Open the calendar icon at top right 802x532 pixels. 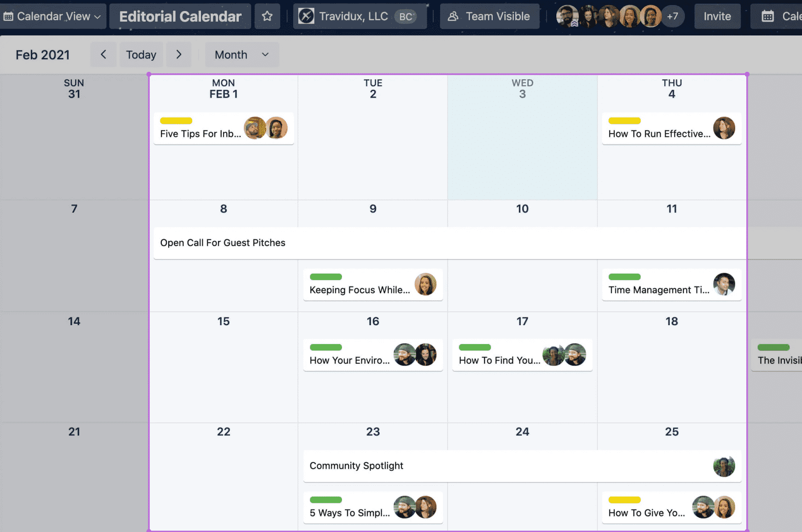click(767, 17)
